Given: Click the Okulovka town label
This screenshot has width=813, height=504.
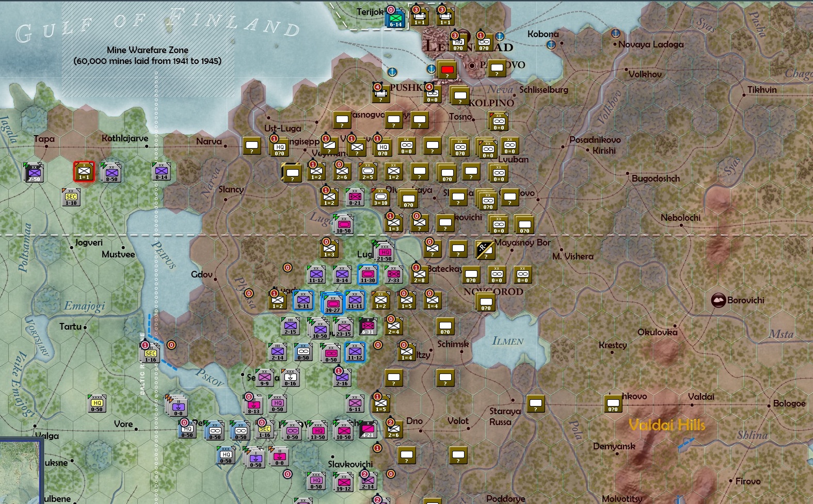Looking at the screenshot, I should [657, 332].
